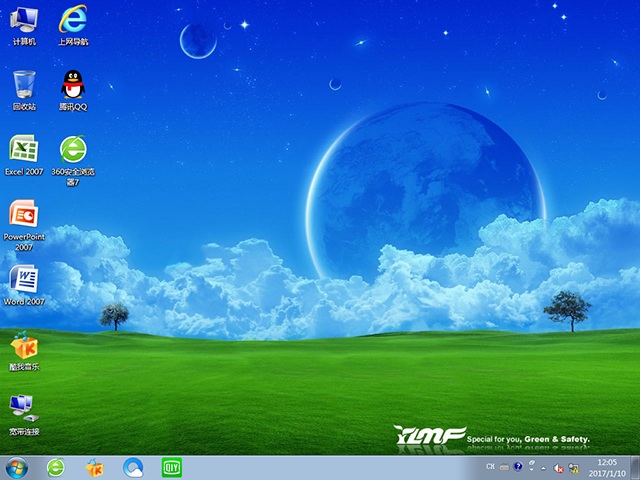Open 360 browser from taskbar
This screenshot has height=480, width=640.
[x=56, y=467]
